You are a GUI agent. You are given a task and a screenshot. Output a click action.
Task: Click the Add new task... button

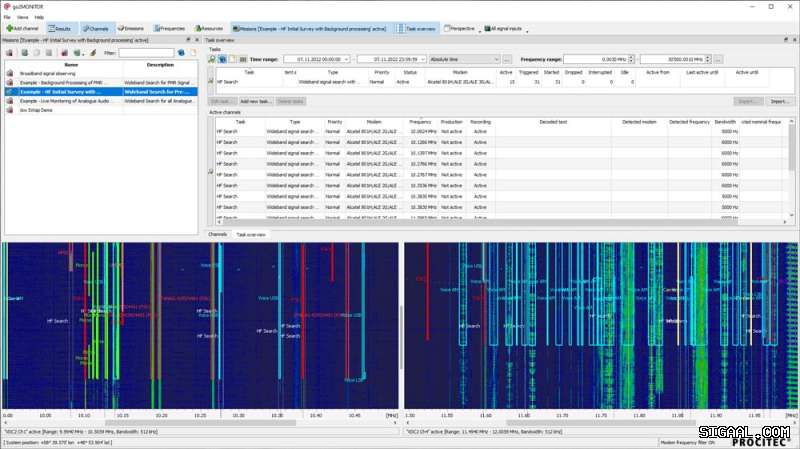[x=255, y=102]
